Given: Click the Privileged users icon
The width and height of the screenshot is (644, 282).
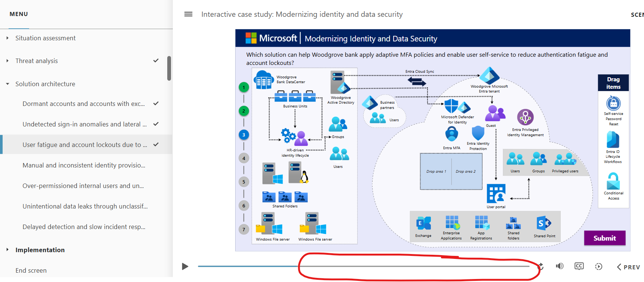Looking at the screenshot, I should pos(565,159).
